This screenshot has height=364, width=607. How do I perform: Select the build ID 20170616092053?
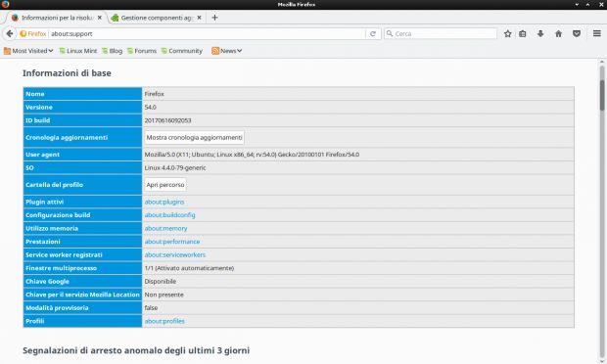tap(167, 120)
